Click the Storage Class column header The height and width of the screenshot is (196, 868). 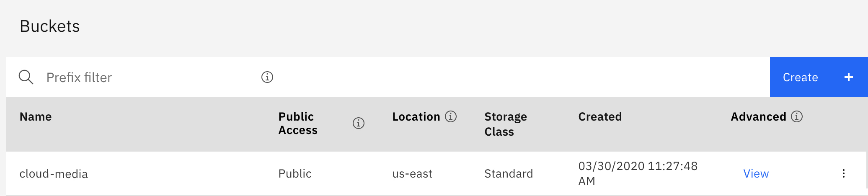(506, 124)
